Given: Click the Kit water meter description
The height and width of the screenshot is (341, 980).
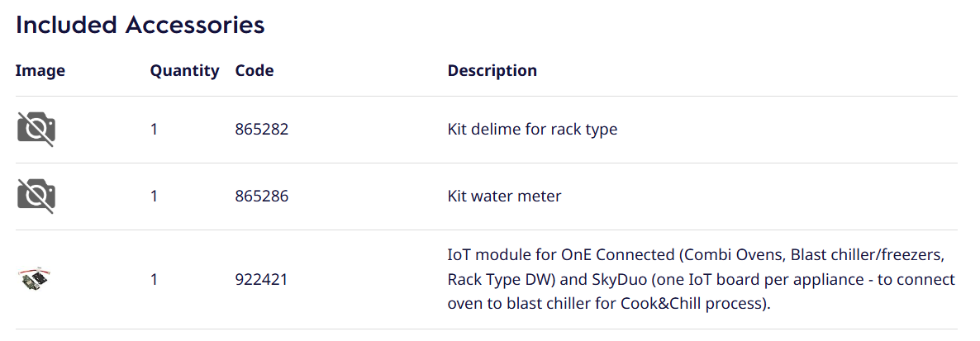Looking at the screenshot, I should 504,197.
